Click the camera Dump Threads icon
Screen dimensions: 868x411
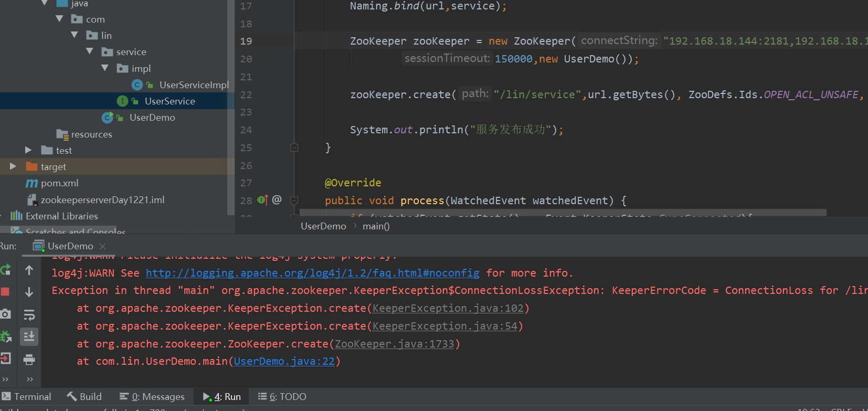(x=5, y=314)
